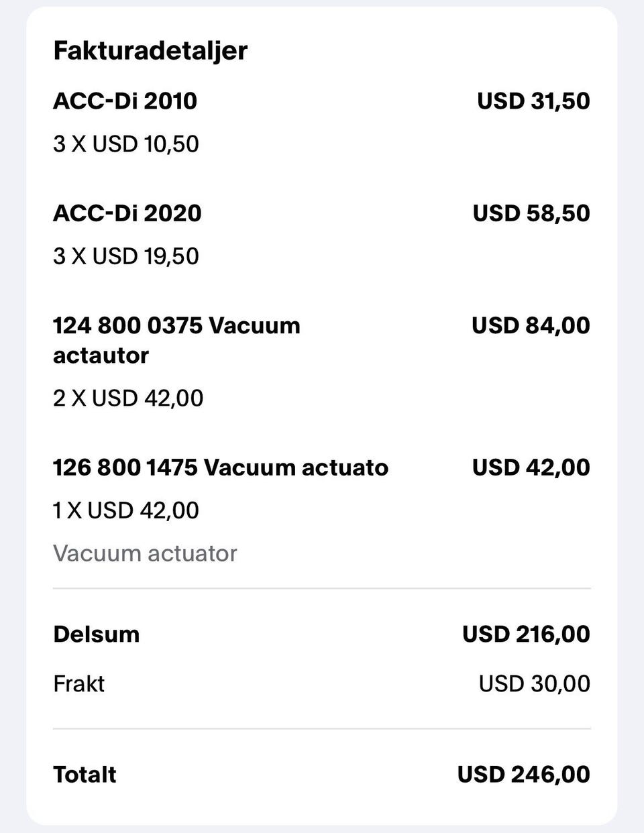Tap the 3 X USD 19,50 quantity line
644x833 pixels.
126,256
